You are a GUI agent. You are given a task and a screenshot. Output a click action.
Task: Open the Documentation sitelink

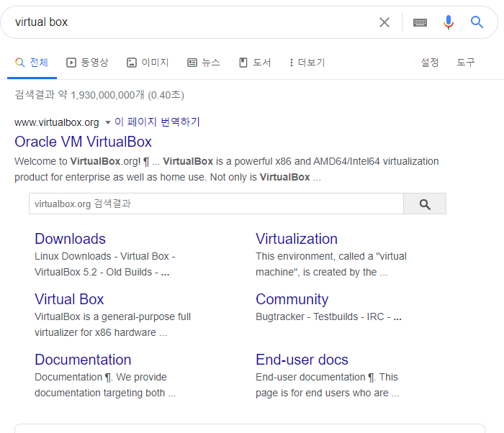point(83,360)
